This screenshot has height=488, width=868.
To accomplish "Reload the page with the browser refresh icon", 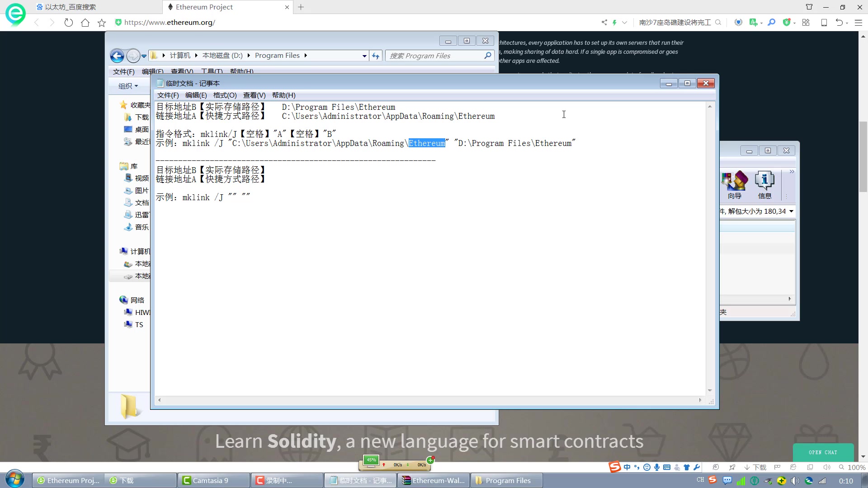I will pyautogui.click(x=68, y=23).
